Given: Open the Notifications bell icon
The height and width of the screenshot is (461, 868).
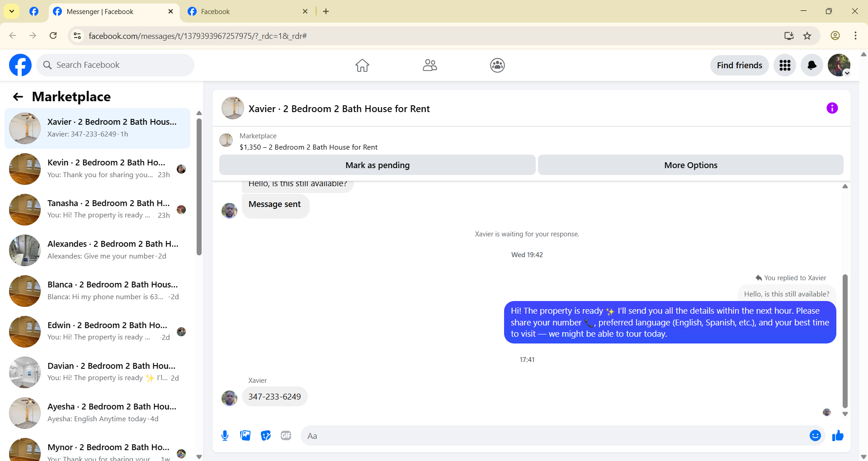Looking at the screenshot, I should click(812, 65).
